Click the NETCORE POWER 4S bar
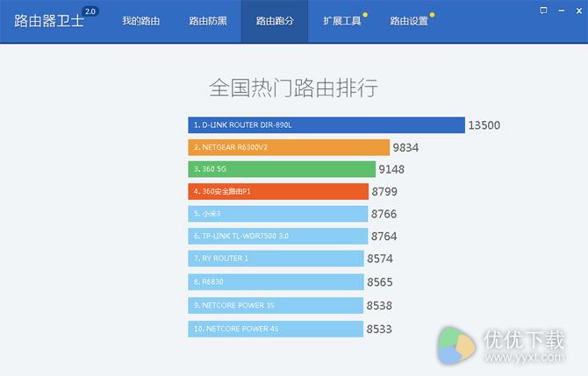588x376 pixels. [x=276, y=329]
